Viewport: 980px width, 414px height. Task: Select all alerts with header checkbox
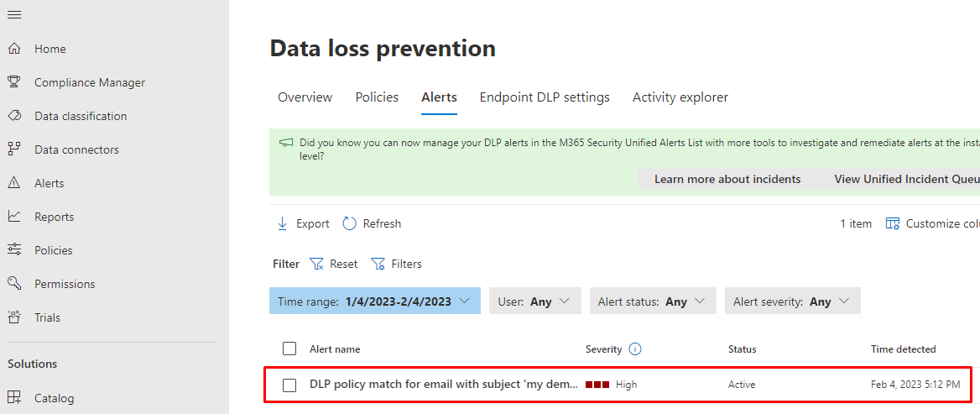289,348
